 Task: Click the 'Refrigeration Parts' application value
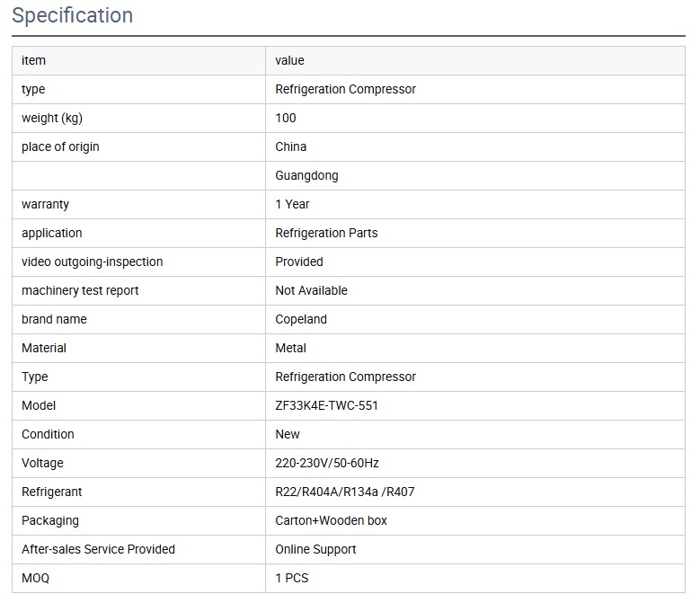point(326,233)
